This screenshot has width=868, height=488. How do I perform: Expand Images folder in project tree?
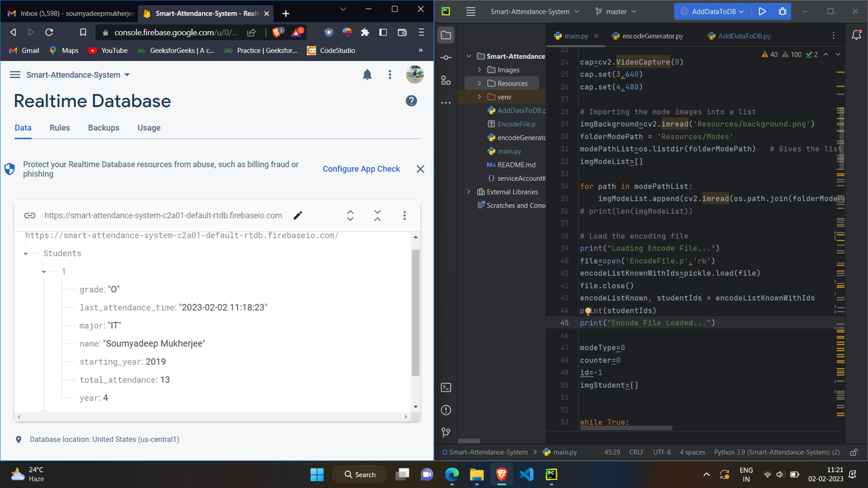[479, 70]
